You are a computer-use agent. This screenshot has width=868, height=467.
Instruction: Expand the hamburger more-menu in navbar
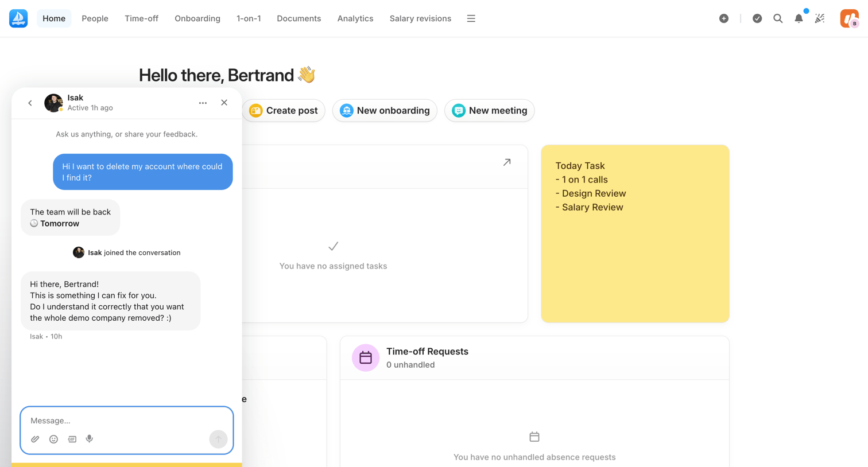click(x=471, y=18)
